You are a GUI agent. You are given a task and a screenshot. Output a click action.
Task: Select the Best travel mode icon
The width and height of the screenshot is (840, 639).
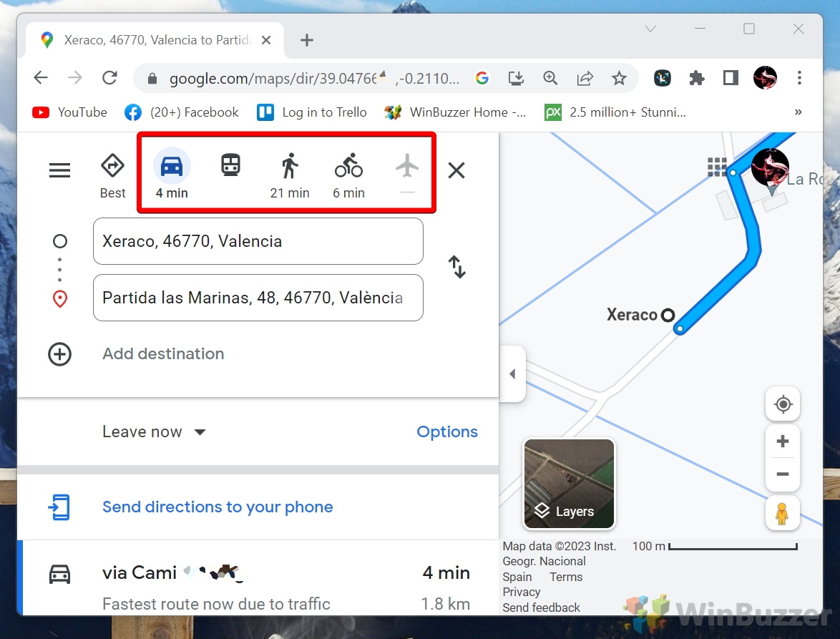tap(112, 176)
